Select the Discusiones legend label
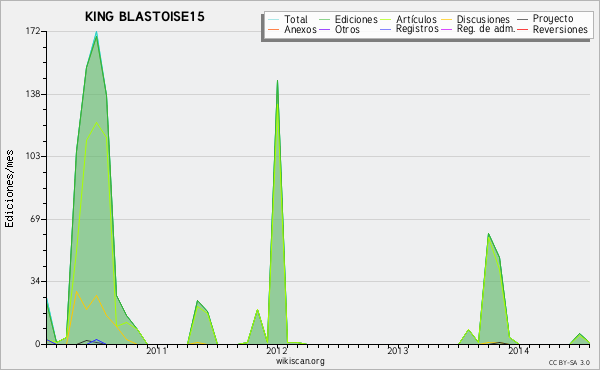 (483, 19)
